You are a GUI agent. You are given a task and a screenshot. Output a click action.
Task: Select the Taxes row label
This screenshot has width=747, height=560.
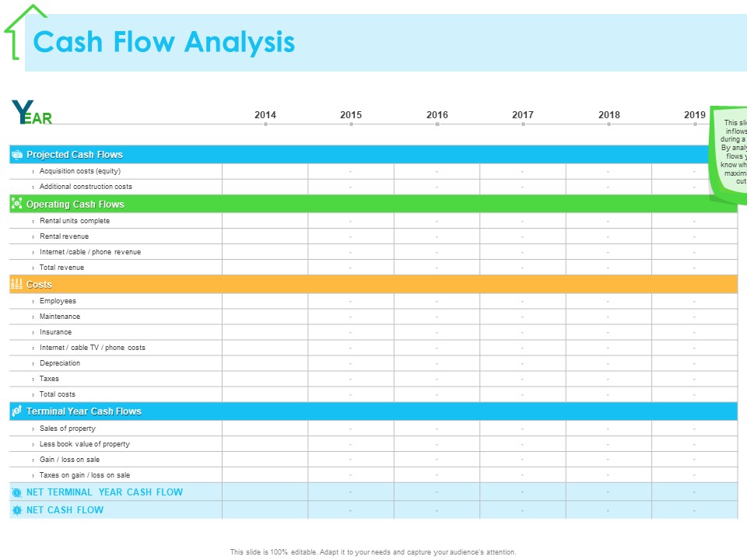[x=49, y=379]
